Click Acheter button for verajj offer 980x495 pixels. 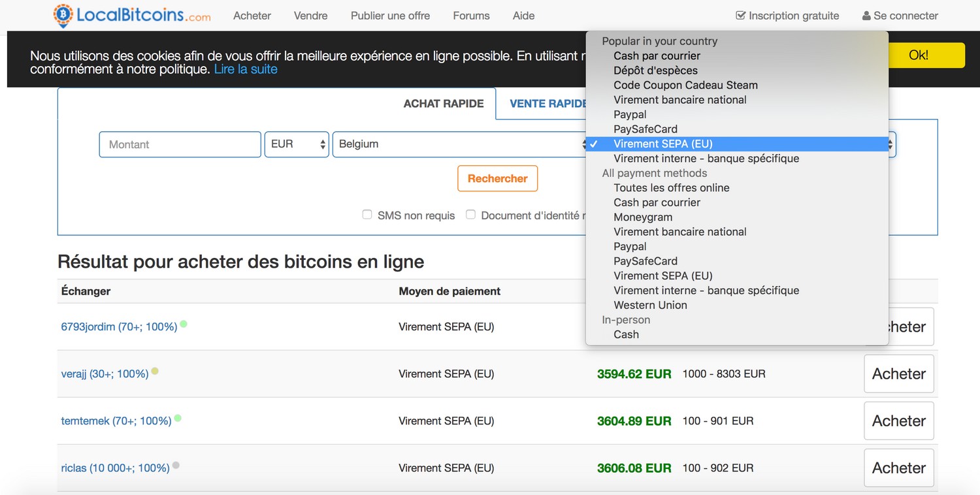[x=898, y=374]
